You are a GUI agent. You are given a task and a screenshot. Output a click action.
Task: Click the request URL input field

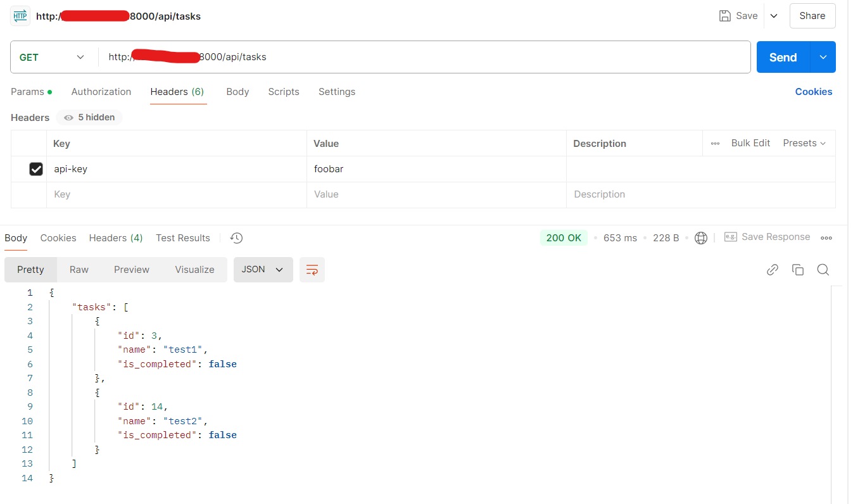click(424, 57)
